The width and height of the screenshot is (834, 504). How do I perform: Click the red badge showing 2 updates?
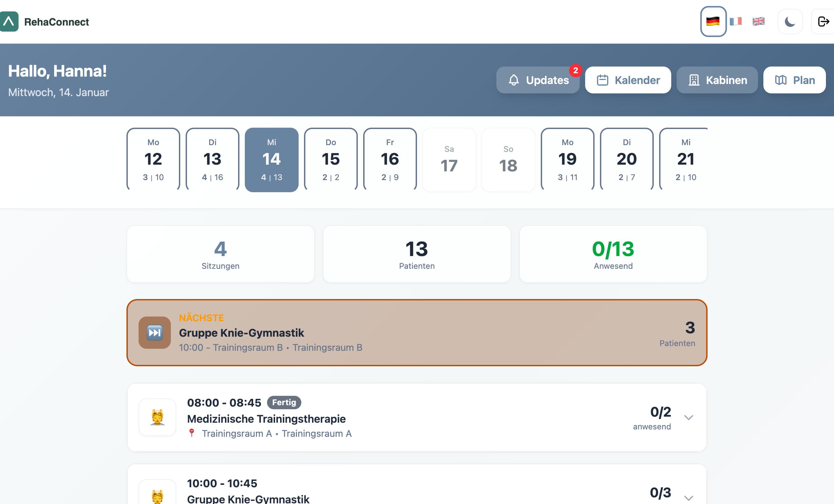point(575,71)
